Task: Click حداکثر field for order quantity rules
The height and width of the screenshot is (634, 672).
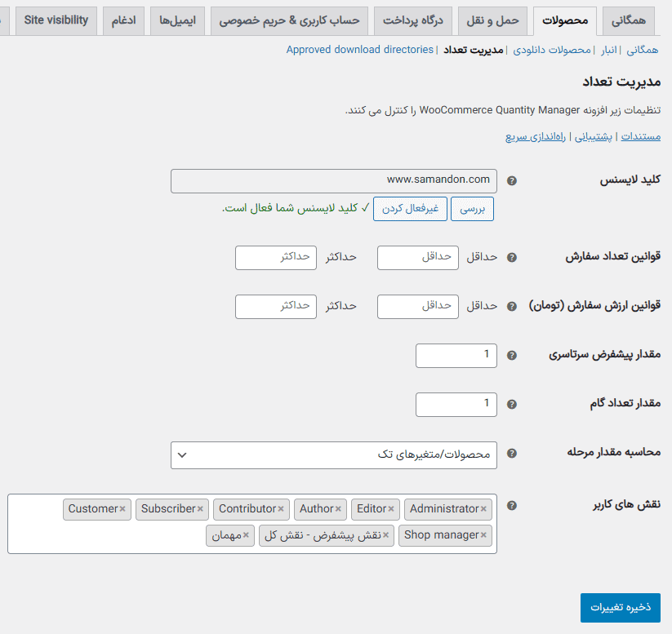Action: [x=275, y=258]
